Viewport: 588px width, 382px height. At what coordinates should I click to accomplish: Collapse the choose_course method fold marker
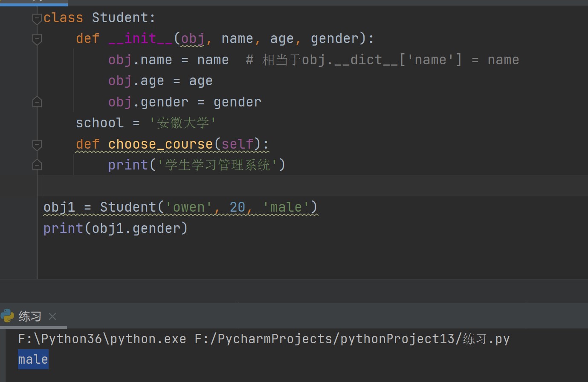(x=37, y=145)
